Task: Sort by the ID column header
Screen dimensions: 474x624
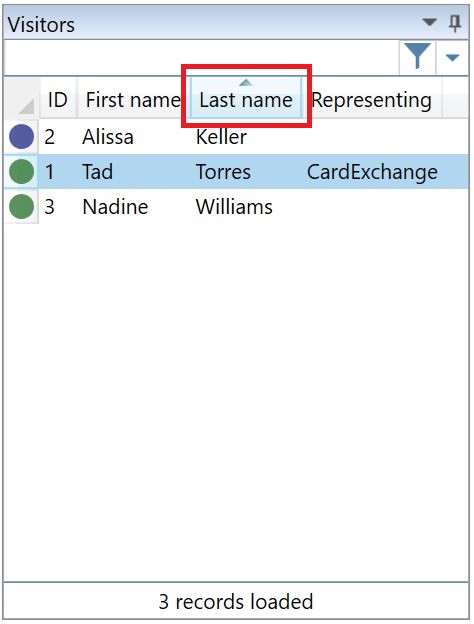Action: [x=58, y=99]
